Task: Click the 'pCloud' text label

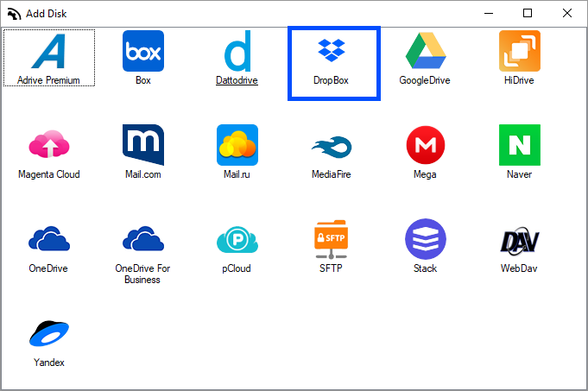Action: [237, 268]
